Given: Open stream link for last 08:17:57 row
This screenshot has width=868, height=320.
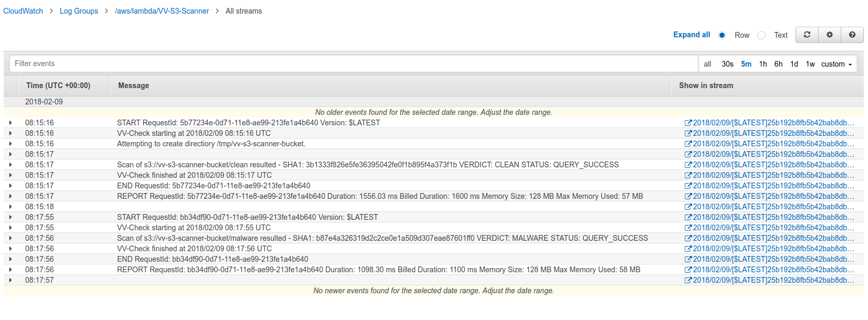Looking at the screenshot, I should (769, 280).
